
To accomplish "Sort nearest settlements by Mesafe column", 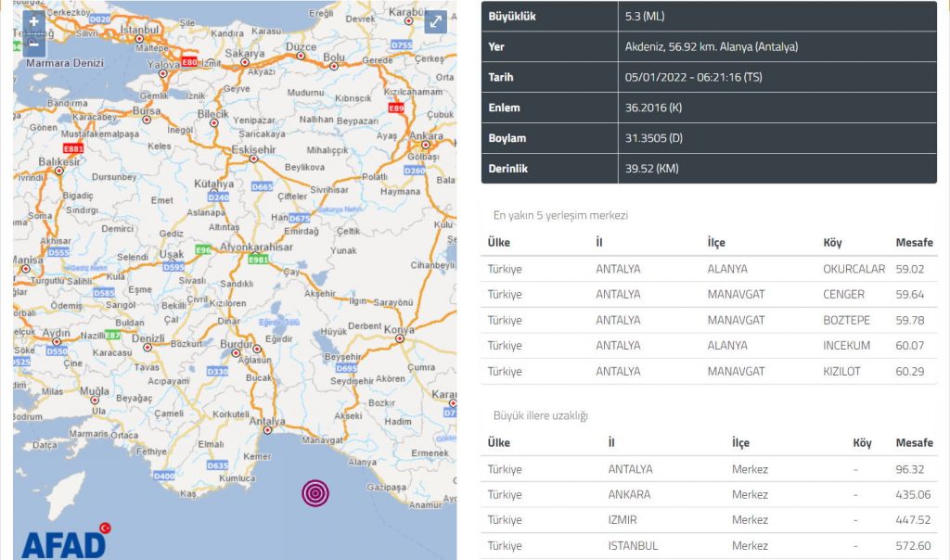I will pos(913,242).
